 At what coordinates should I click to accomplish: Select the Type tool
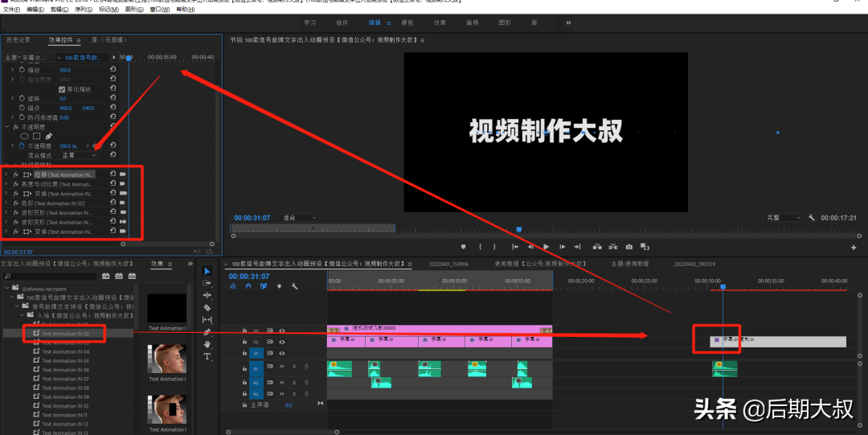[x=207, y=356]
